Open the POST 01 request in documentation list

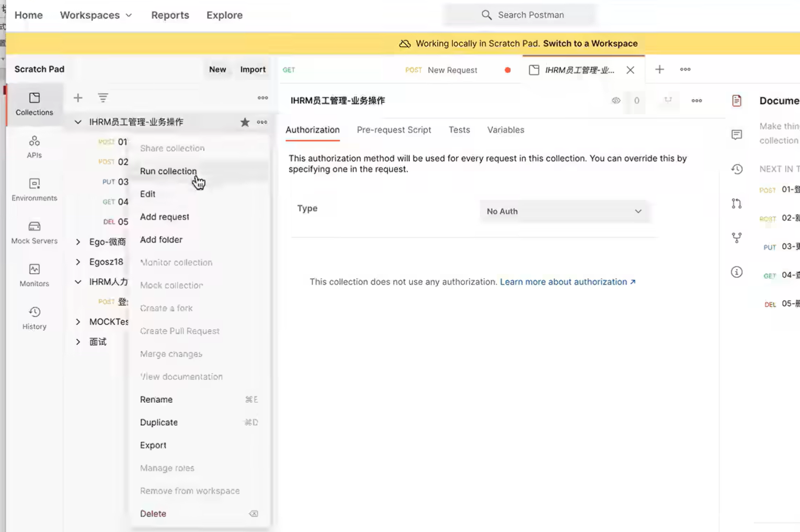779,190
